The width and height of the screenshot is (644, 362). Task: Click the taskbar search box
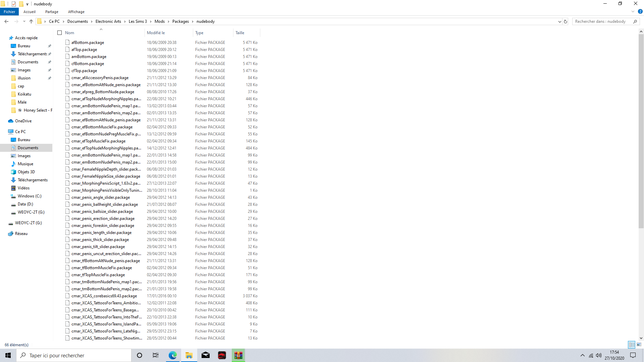(x=74, y=355)
